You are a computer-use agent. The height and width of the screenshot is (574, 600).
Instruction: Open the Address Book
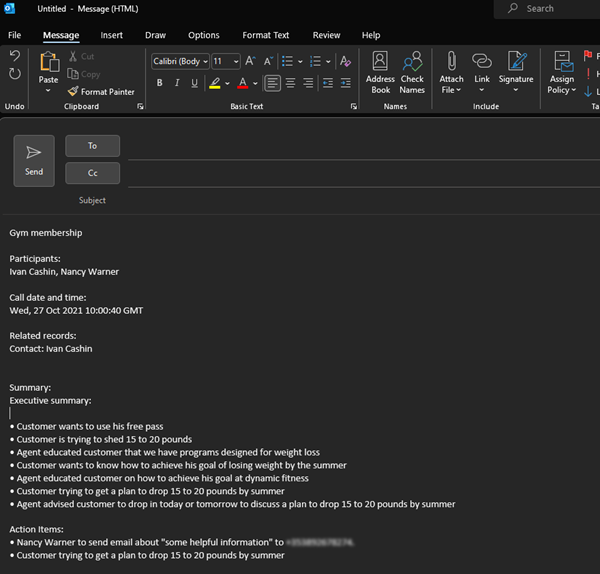coord(380,73)
